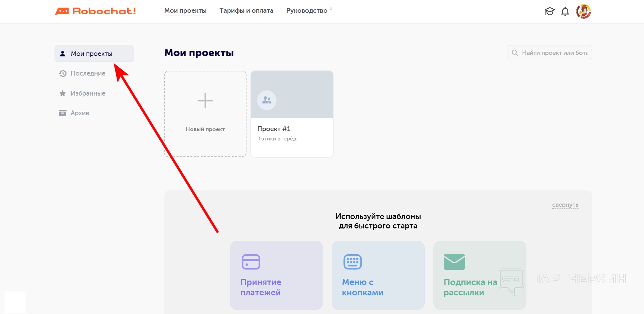Open the graduation cap tutorials icon
644x314 pixels.
point(549,11)
